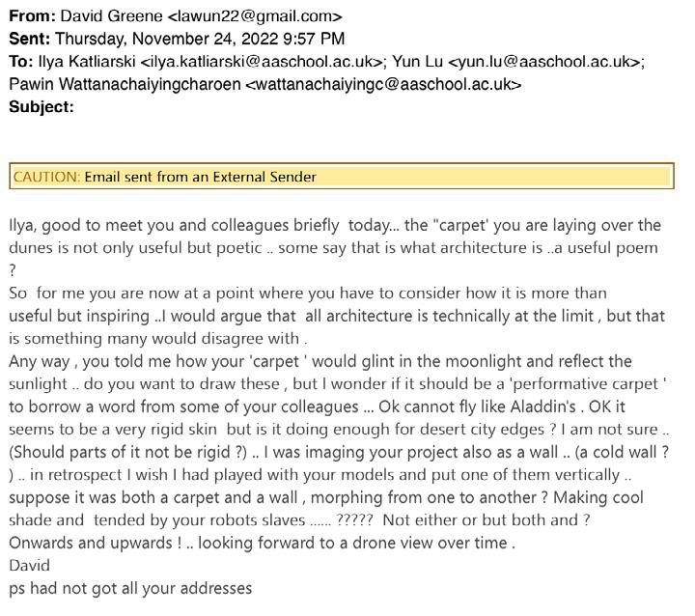This screenshot has width=695, height=616.
Task: Click the empty Subject: field label
Action: point(42,106)
